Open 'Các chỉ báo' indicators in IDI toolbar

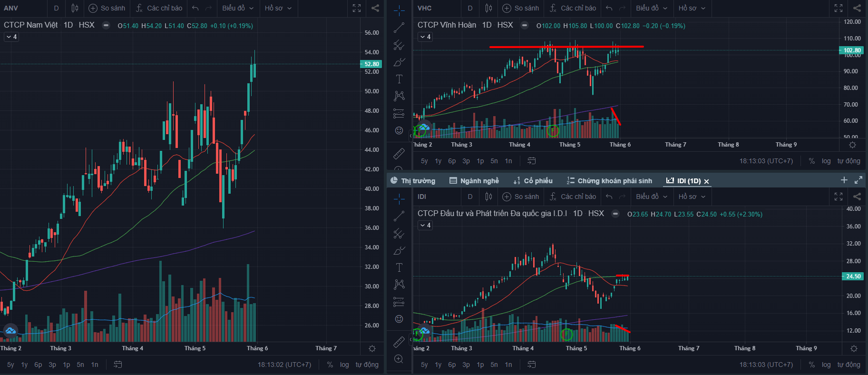(x=573, y=197)
